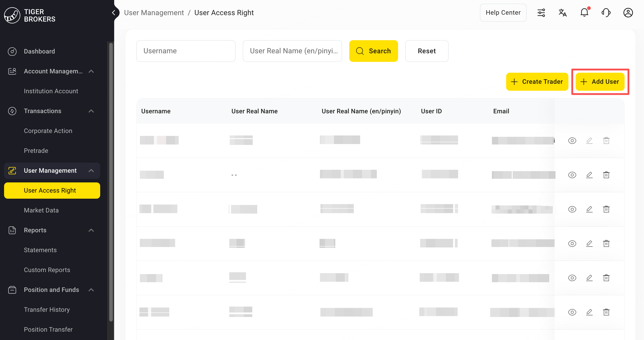Click the trash icon in last row
This screenshot has height=340, width=644.
point(606,312)
